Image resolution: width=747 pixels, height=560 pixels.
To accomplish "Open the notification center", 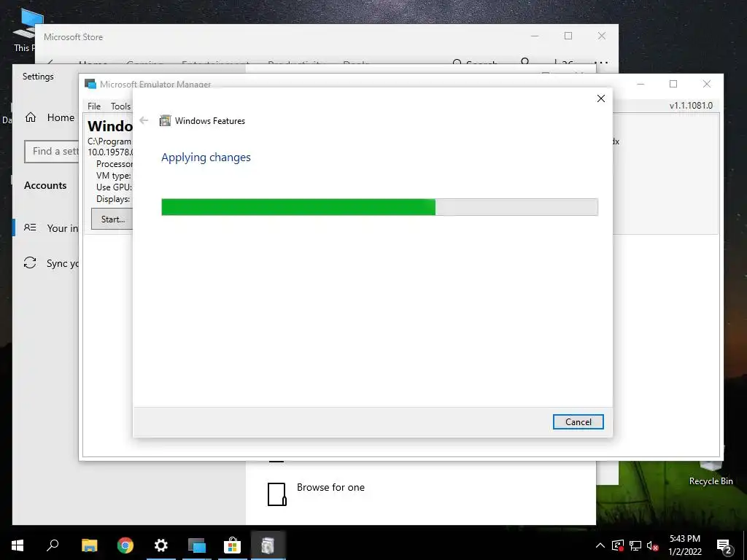I will tap(724, 545).
